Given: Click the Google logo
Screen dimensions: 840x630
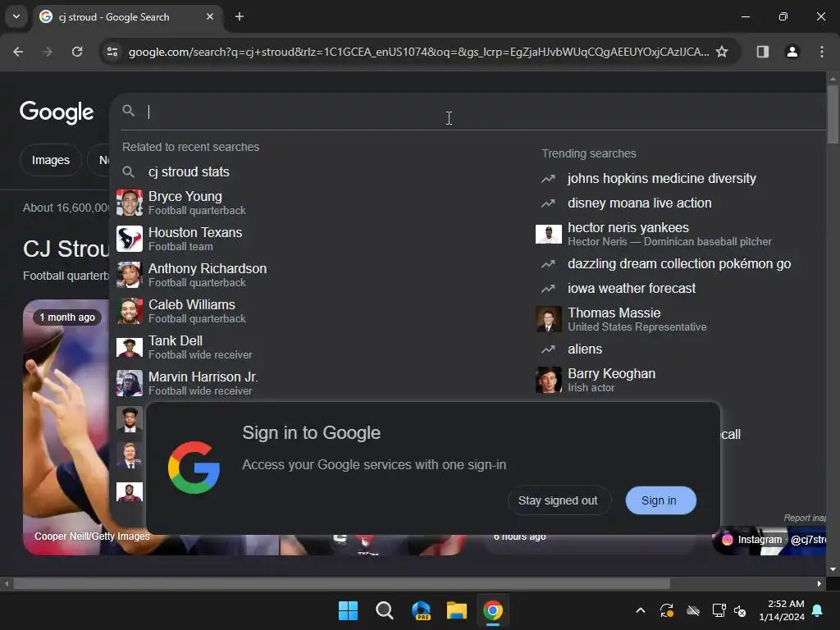Looking at the screenshot, I should click(57, 112).
